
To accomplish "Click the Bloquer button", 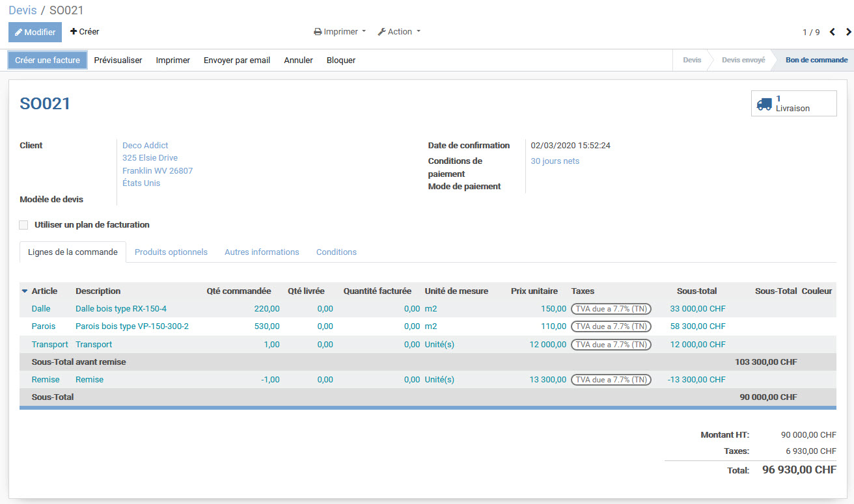I will (x=341, y=60).
